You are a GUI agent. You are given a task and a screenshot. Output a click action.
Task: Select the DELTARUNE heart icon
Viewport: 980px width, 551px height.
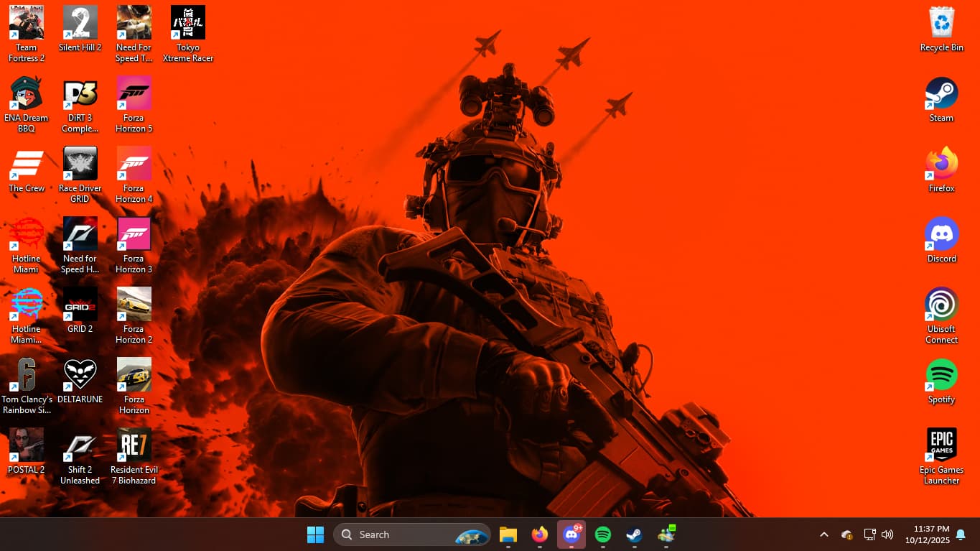[80, 375]
